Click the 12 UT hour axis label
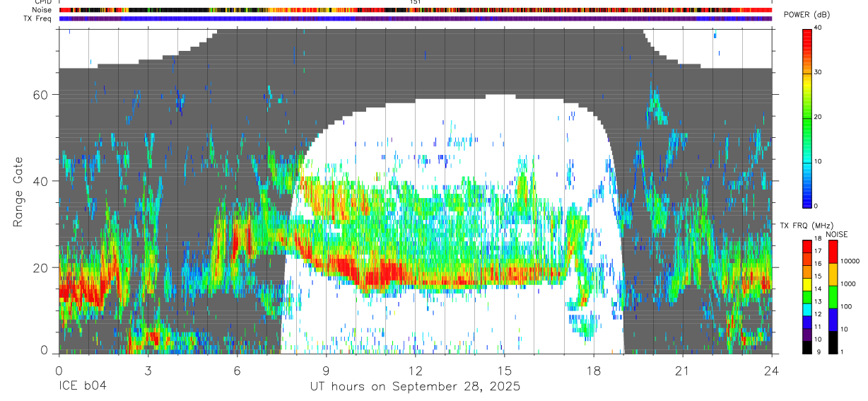Screen dimensions: 868x401 [x=415, y=370]
